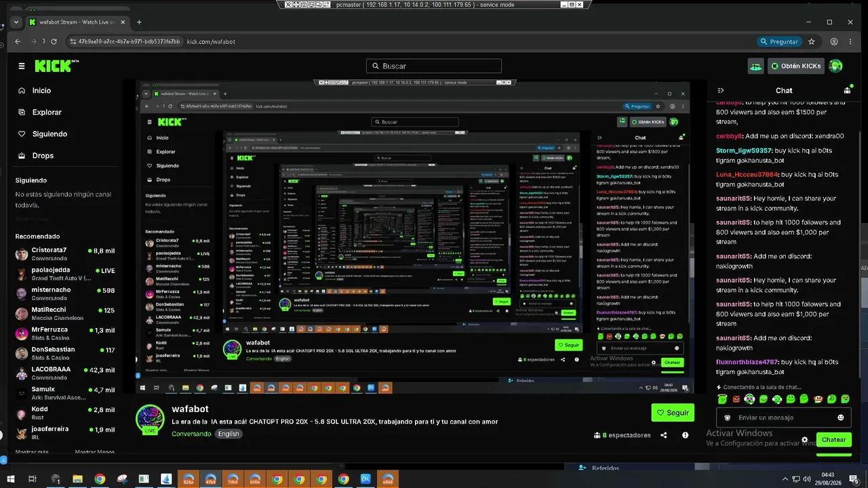Screen dimensions: 868x488
Task: Open the notification center icon
Action: coord(853,479)
